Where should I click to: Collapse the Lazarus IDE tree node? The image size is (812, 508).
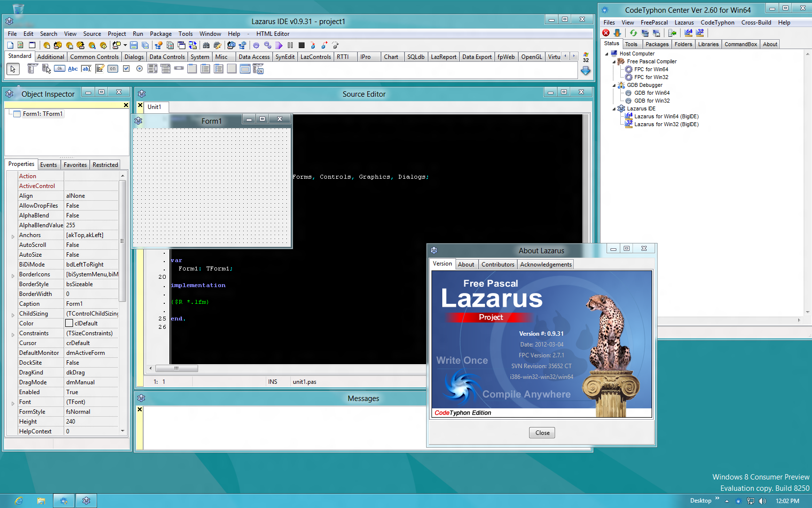(x=614, y=109)
